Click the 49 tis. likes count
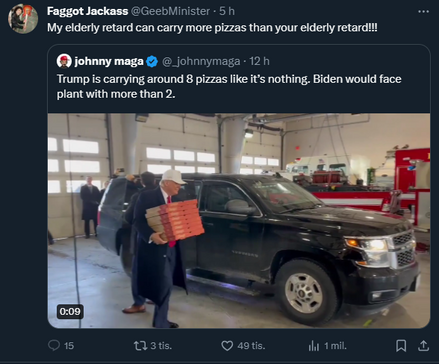 (x=251, y=346)
